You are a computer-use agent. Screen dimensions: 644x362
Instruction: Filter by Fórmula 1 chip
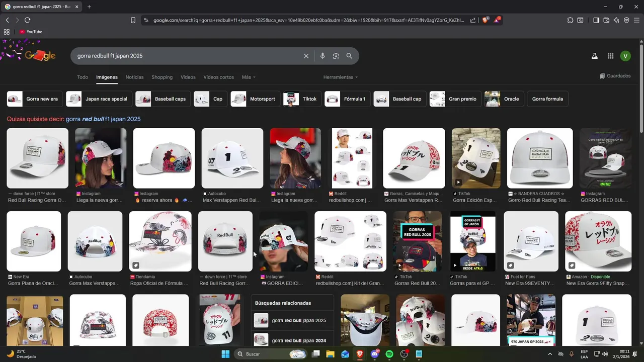[x=348, y=99]
